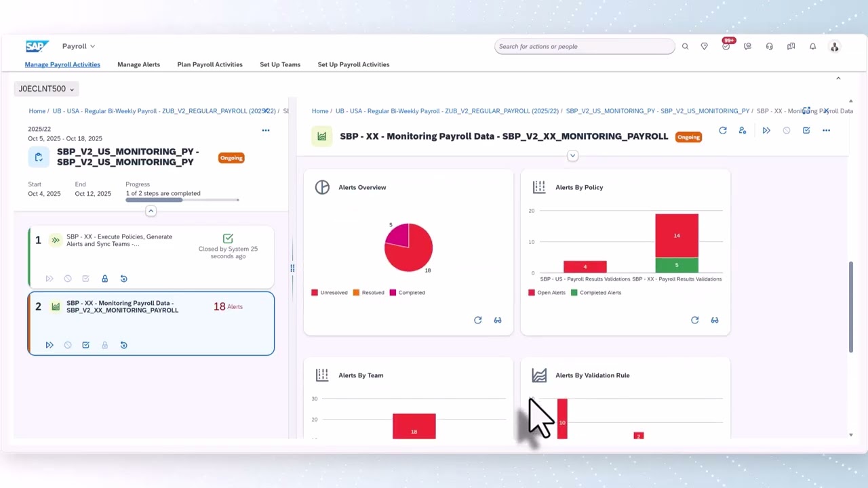Open details glasses icon on Alerts By Policy
Image resolution: width=868 pixels, height=488 pixels.
coord(715,320)
